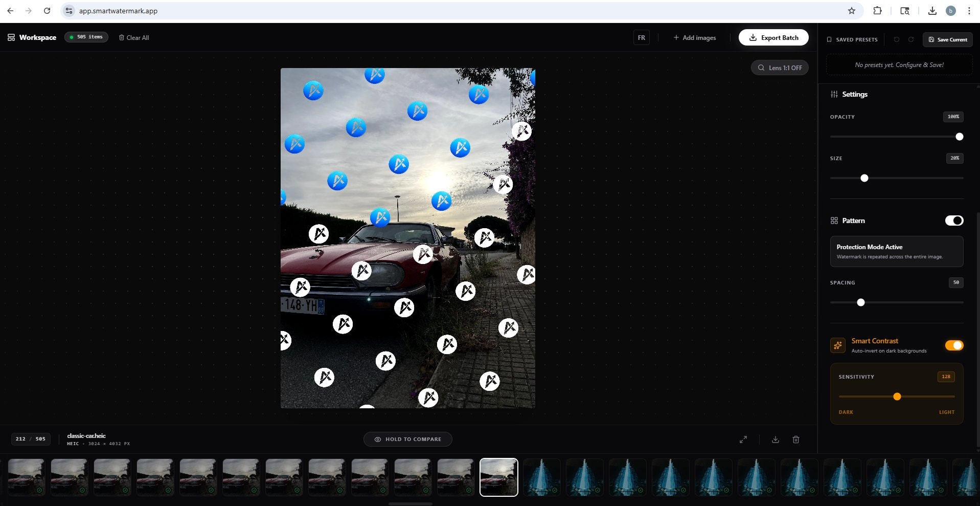Click the Spacing slider handle
Image resolution: width=980 pixels, height=506 pixels.
[861, 302]
